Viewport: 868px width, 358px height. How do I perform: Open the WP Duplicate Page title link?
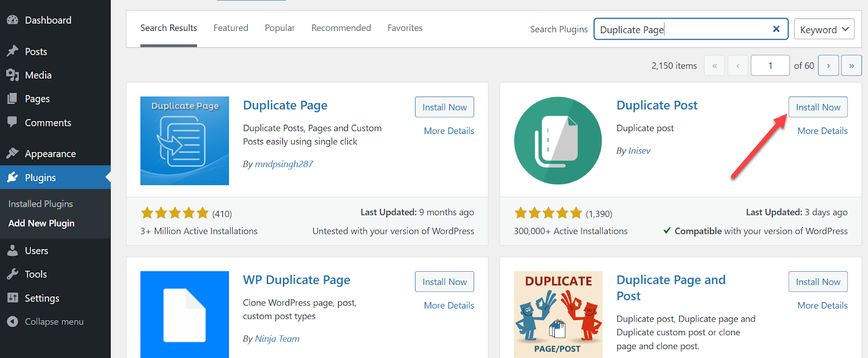(x=297, y=280)
